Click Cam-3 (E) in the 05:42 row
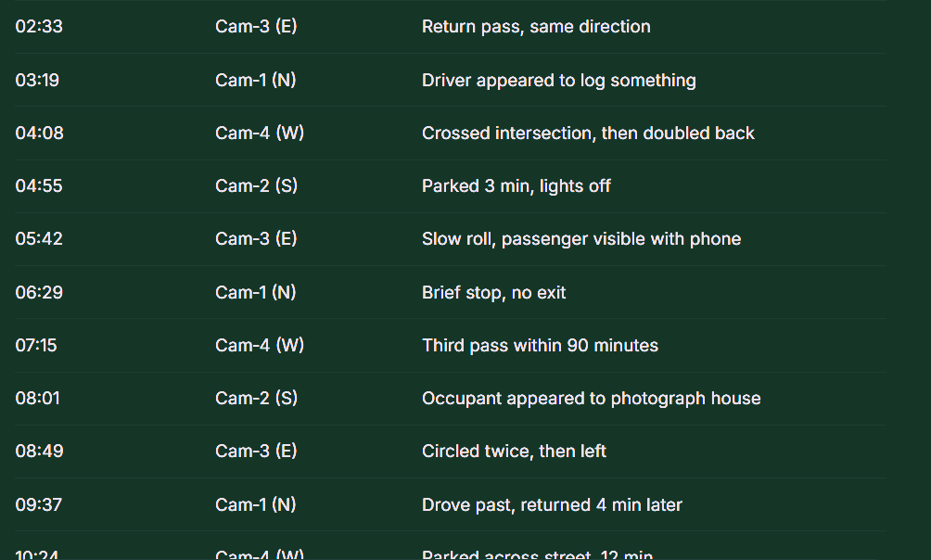Image resolution: width=931 pixels, height=560 pixels. 256,238
